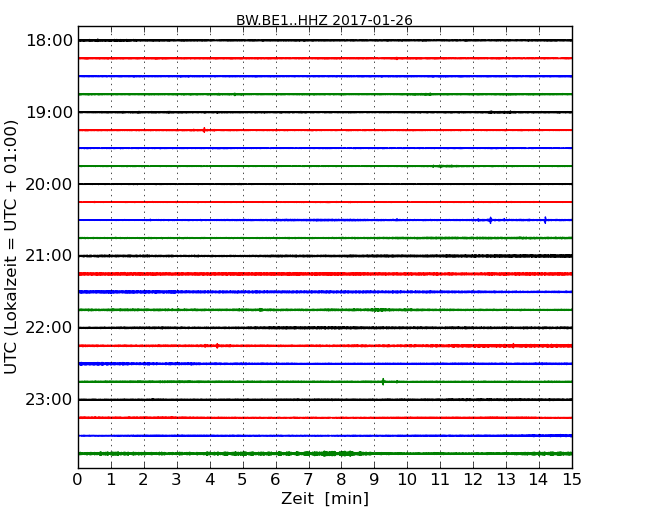Click x-axis tick label 1
The height and width of the screenshot is (520, 650).
tap(111, 480)
